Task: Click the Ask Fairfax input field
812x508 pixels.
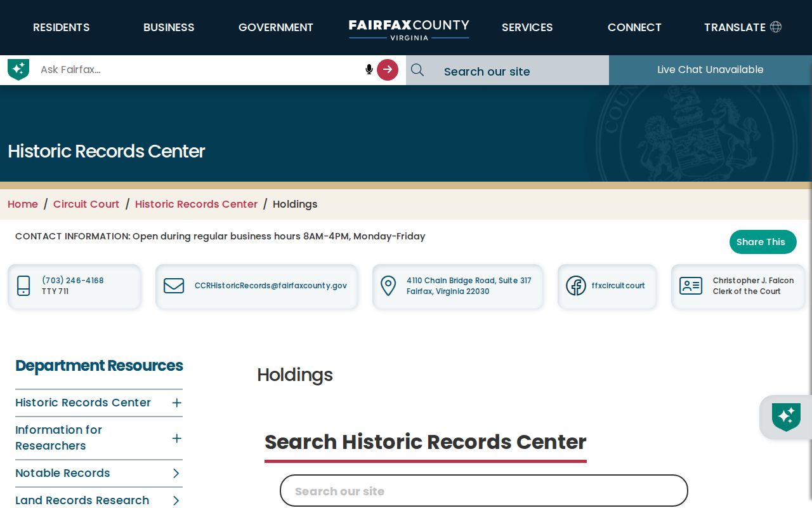Action: click(x=200, y=70)
